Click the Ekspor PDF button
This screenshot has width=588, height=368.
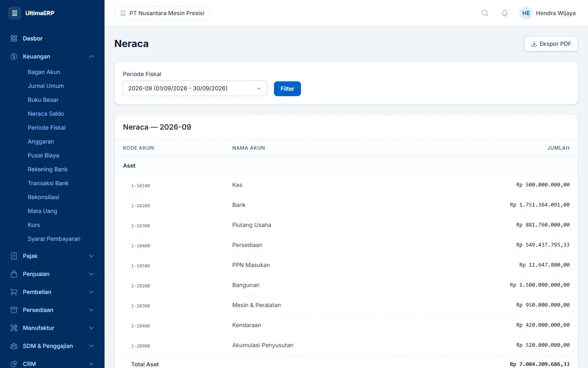pyautogui.click(x=551, y=44)
